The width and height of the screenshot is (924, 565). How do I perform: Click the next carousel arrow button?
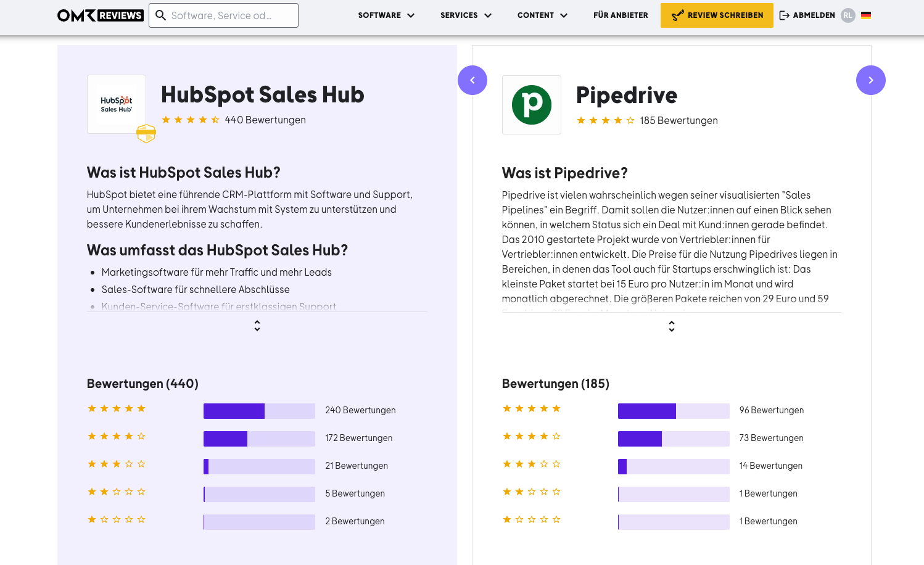tap(871, 80)
